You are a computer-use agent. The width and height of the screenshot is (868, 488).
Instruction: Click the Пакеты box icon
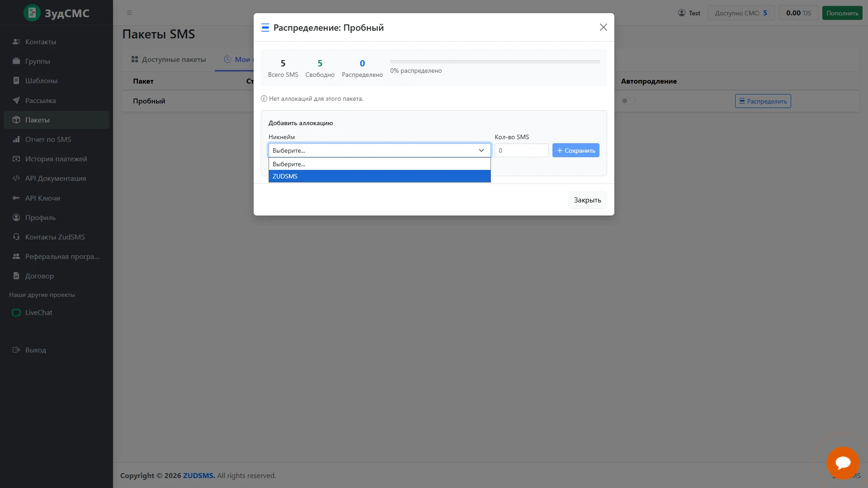(16, 120)
